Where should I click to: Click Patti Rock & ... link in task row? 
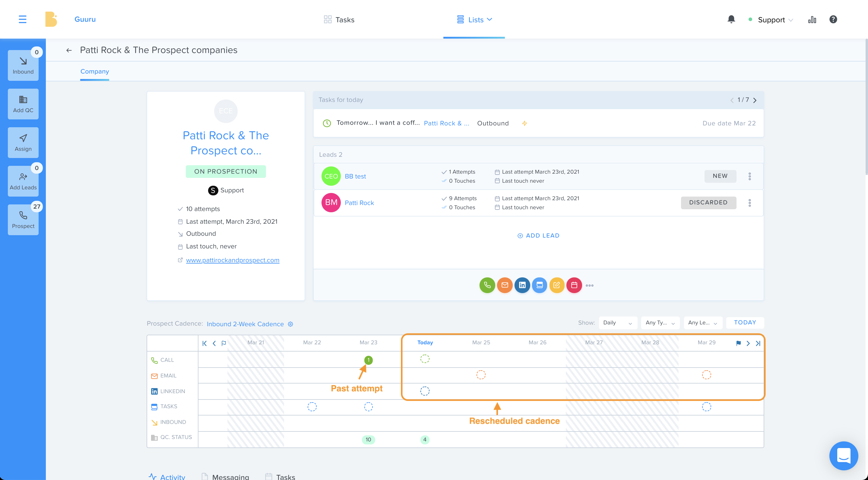(x=446, y=123)
